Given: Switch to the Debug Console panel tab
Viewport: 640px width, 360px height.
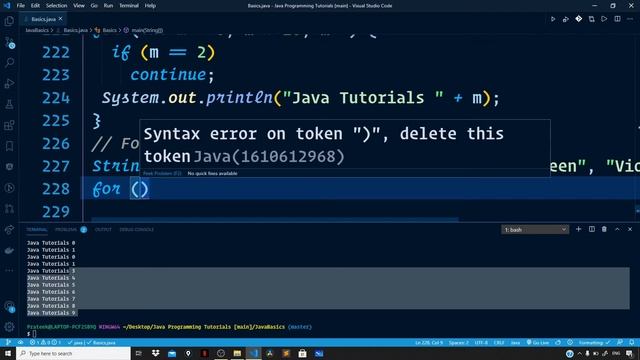Looking at the screenshot, I should [137, 230].
